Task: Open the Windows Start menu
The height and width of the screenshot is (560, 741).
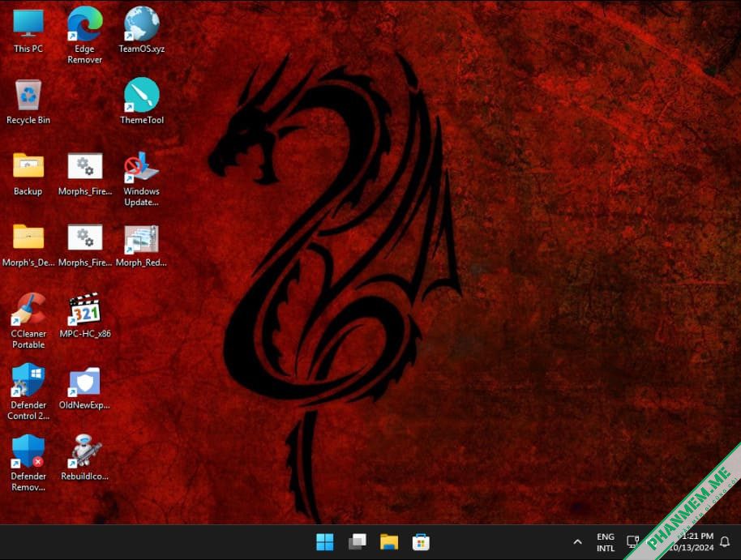Action: click(324, 542)
